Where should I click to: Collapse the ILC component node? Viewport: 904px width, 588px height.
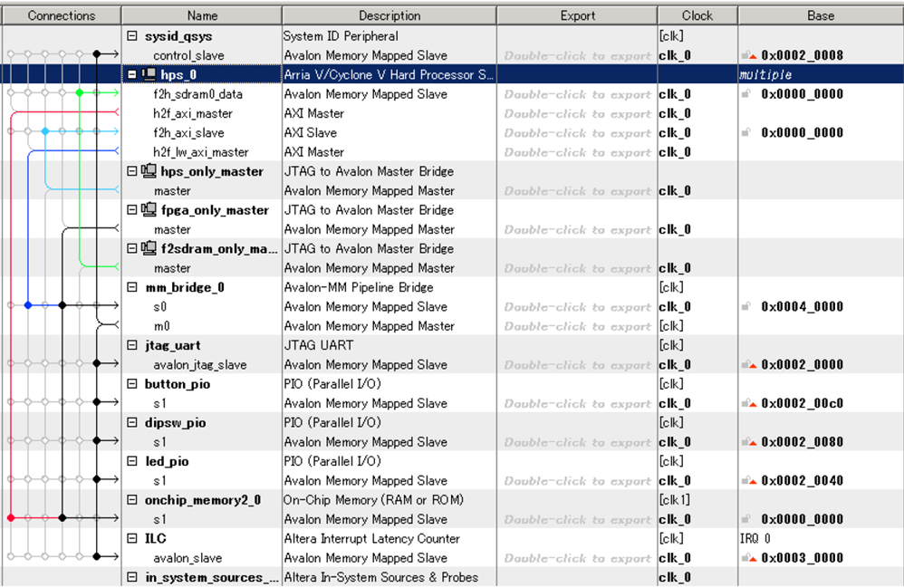132,538
